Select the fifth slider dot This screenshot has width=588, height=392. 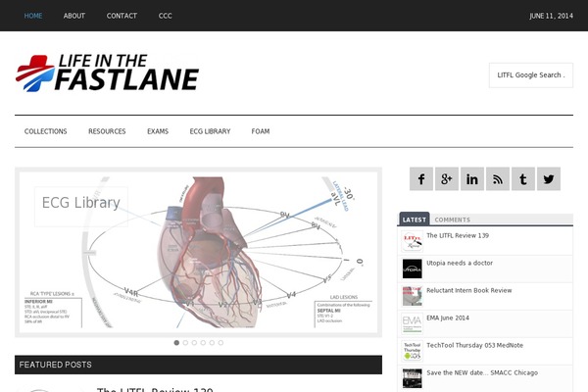(x=212, y=342)
